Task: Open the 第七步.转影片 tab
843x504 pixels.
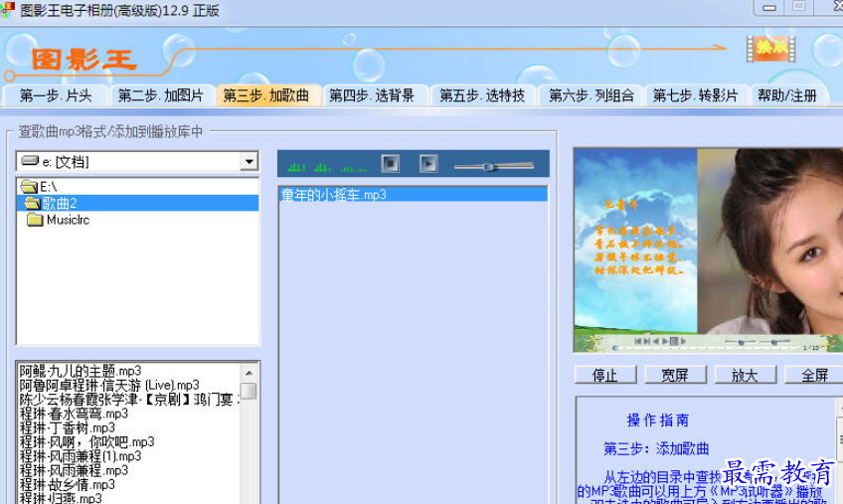Action: tap(695, 95)
